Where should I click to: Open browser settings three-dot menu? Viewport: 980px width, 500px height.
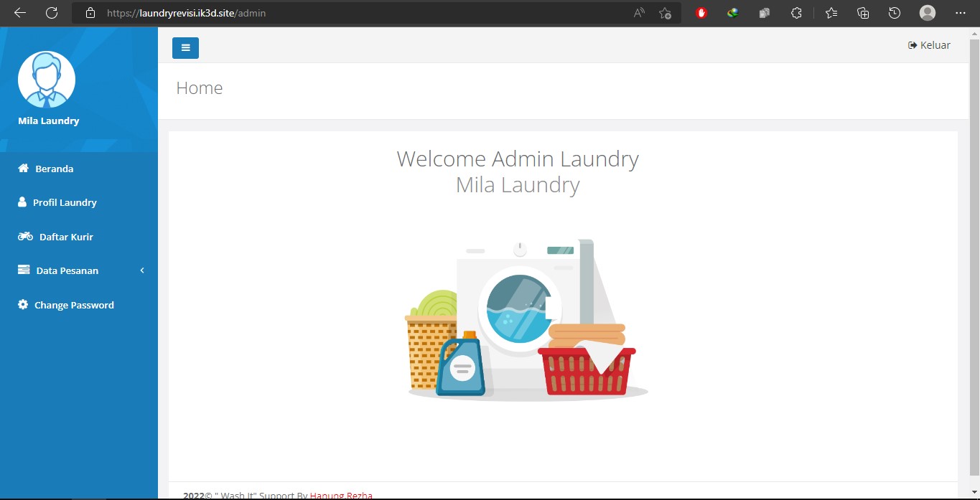click(x=960, y=13)
